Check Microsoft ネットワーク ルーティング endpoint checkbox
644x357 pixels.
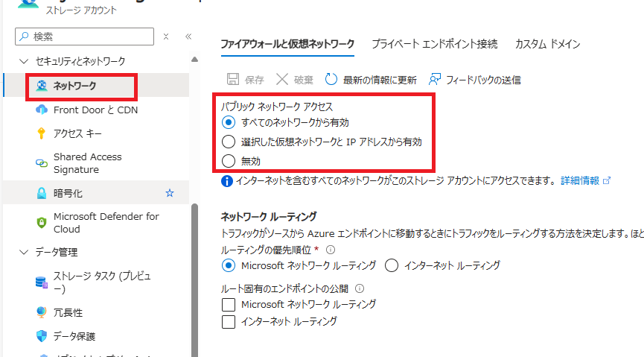pos(229,305)
